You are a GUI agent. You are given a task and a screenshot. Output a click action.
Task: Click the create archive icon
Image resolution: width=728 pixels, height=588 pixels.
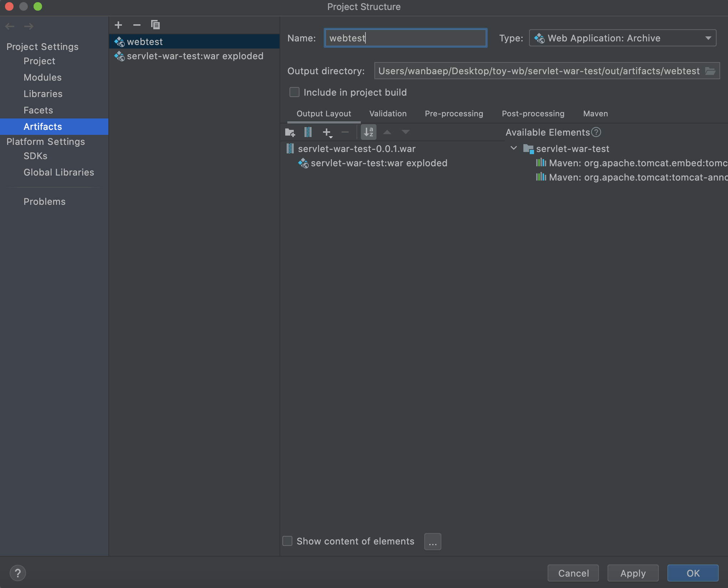[x=308, y=132]
